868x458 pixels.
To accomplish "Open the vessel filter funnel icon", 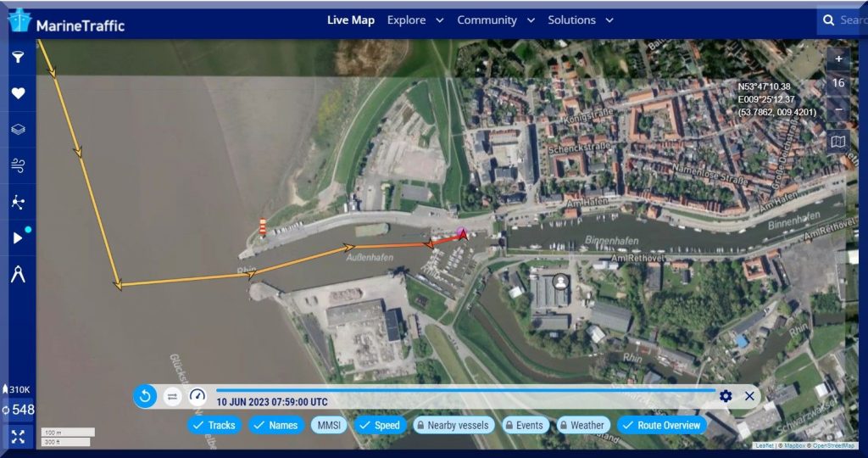I will [x=18, y=58].
